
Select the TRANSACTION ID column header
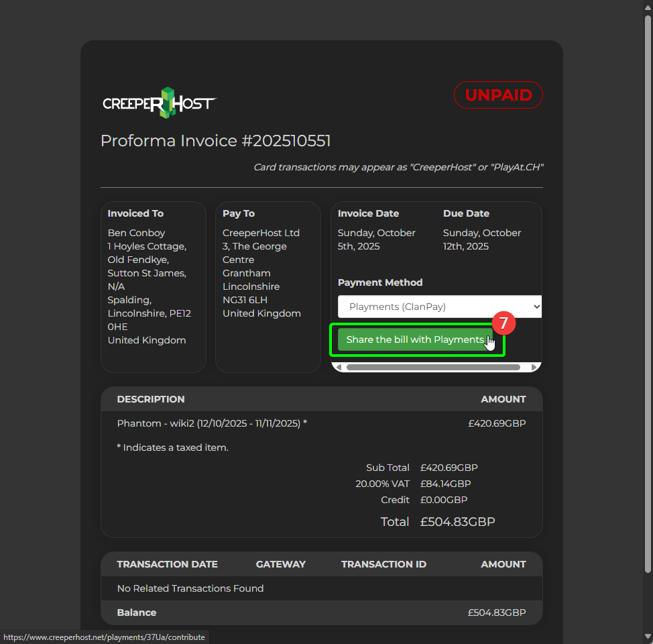pos(383,564)
